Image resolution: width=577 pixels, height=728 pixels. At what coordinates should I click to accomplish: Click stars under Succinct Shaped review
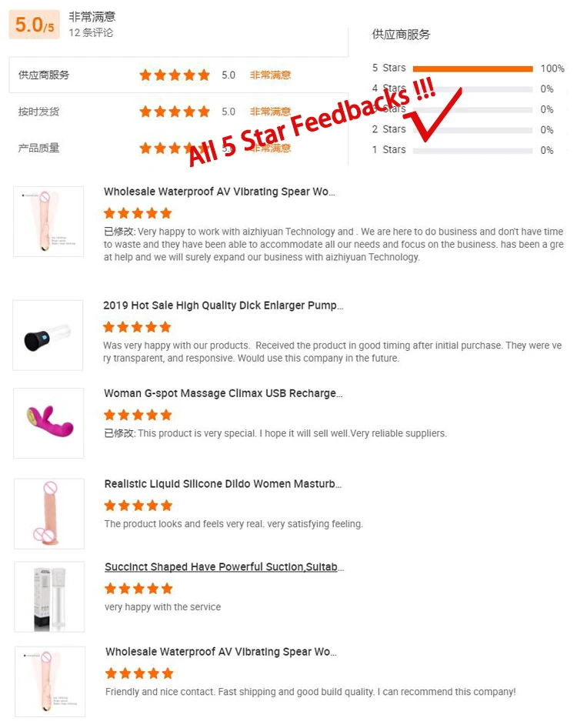point(138,589)
